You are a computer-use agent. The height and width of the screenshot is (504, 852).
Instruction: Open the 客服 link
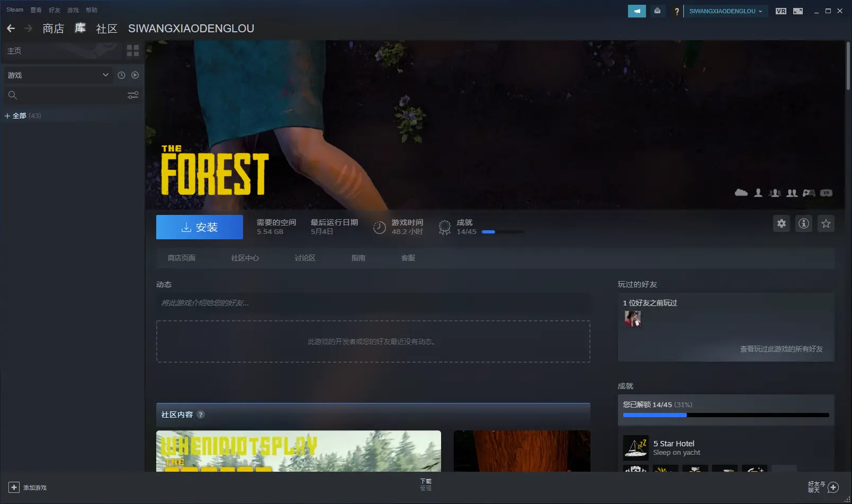[408, 258]
